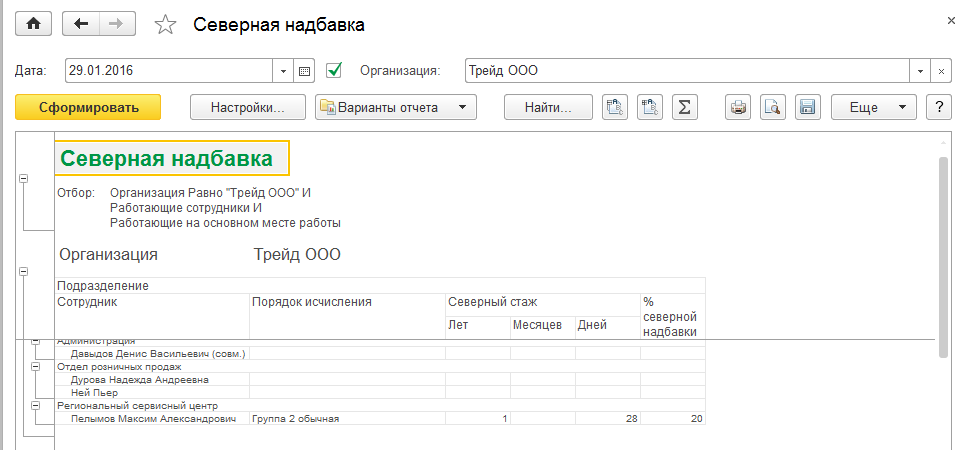Collapse the Организация group

[24, 271]
